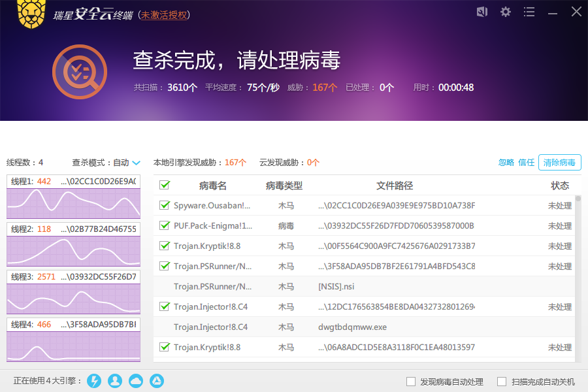The width and height of the screenshot is (588, 392).
Task: Click the scan-complete magnifier icon
Action: coord(80,72)
